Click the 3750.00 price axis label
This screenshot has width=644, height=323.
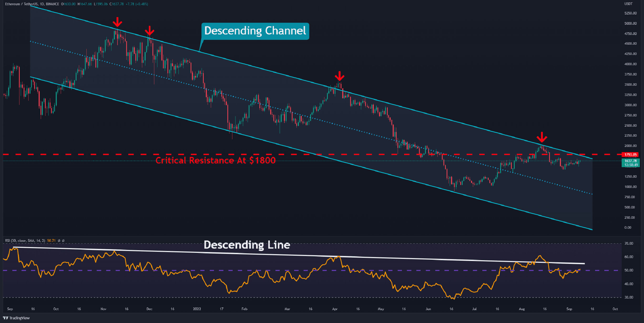pos(631,74)
